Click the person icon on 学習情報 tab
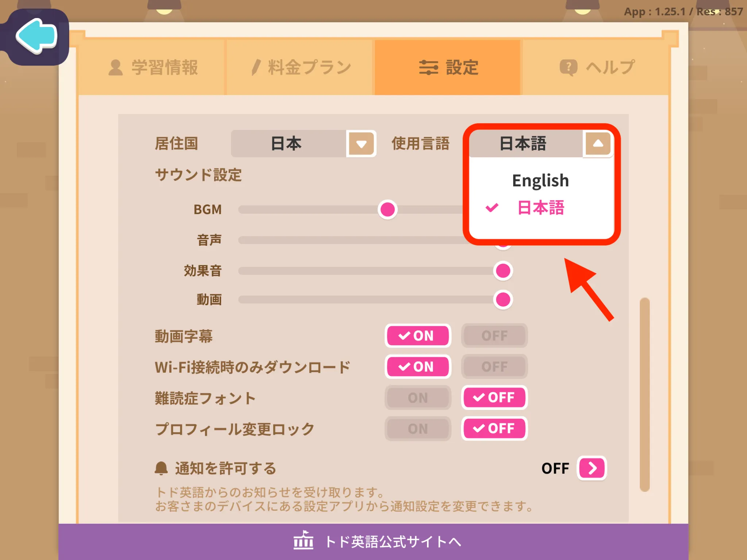The image size is (747, 560). (x=116, y=67)
